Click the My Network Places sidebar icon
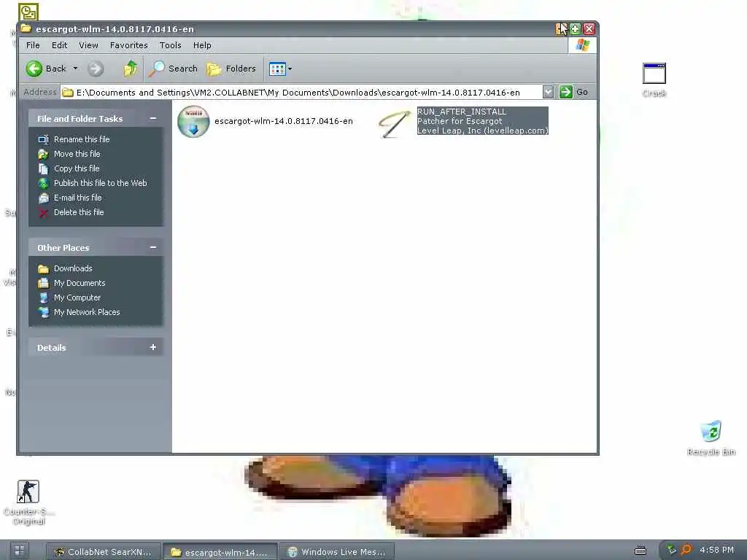The width and height of the screenshot is (747, 560). click(43, 312)
